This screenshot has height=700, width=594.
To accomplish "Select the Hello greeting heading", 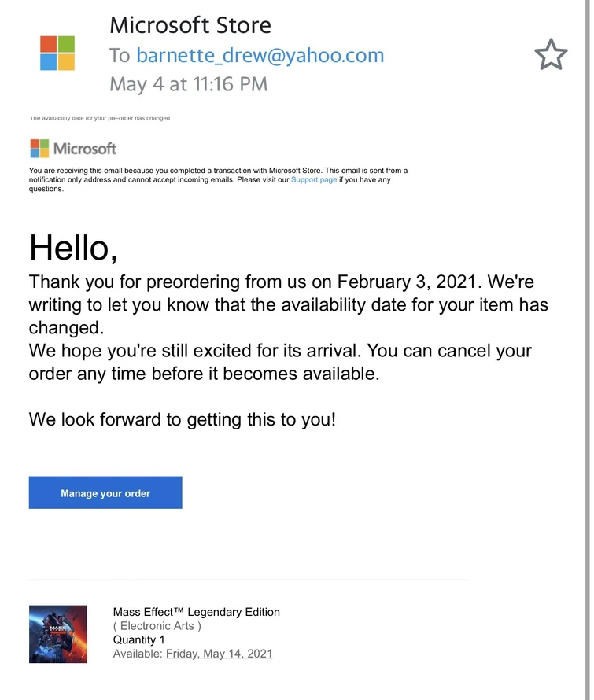I will [x=73, y=247].
